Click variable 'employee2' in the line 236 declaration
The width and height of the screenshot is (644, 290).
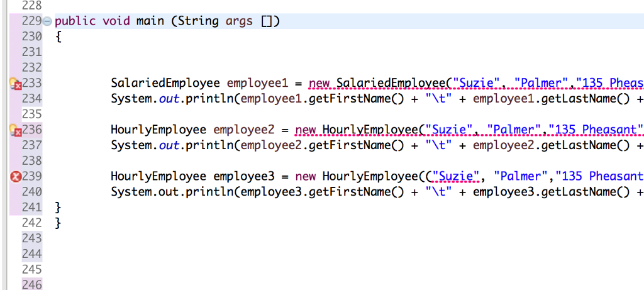243,130
